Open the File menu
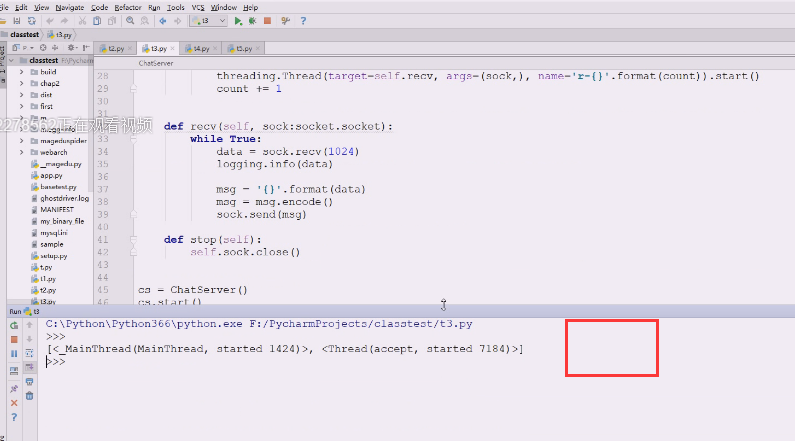Viewport: 795px width, 441px height. (4, 8)
